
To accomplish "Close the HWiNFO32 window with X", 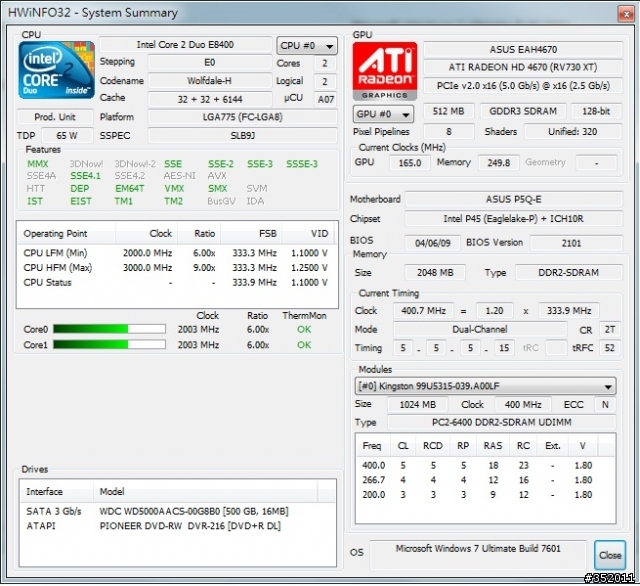I will (626, 14).
